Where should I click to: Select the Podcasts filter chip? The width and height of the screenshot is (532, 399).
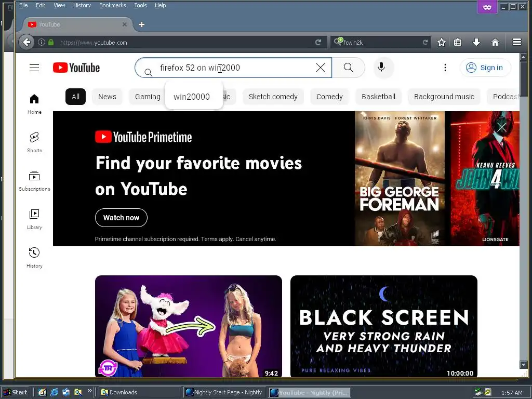pyautogui.click(x=503, y=97)
